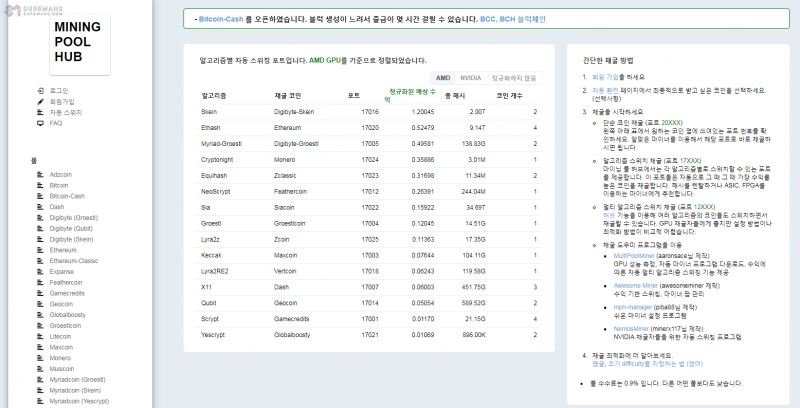Click the Vertcoin coin cell
The width and height of the screenshot is (800, 408).
[285, 271]
